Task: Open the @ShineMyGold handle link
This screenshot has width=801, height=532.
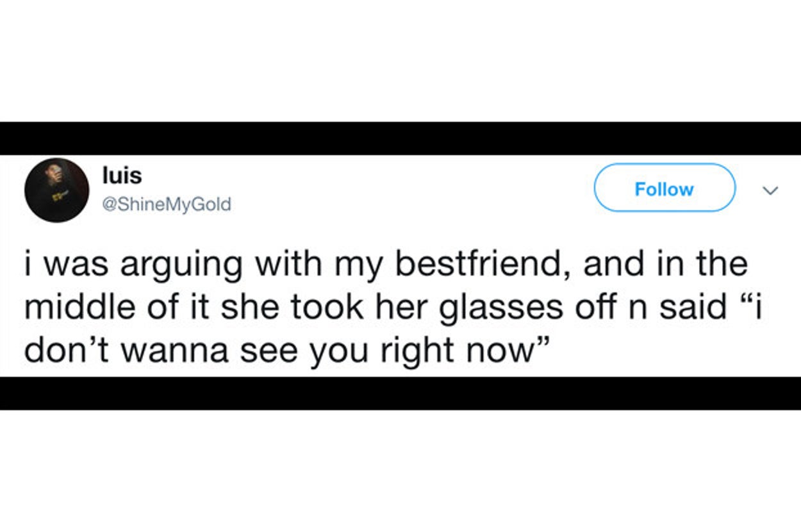Action: click(x=166, y=204)
